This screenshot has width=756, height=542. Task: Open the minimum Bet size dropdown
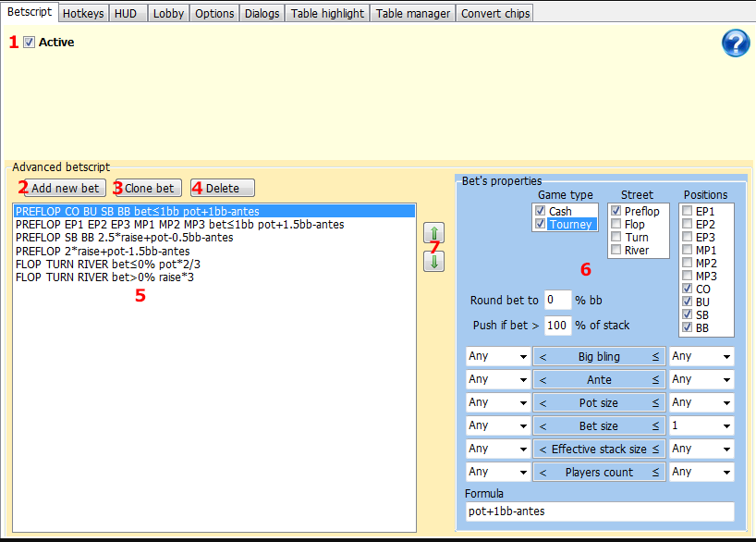(498, 425)
